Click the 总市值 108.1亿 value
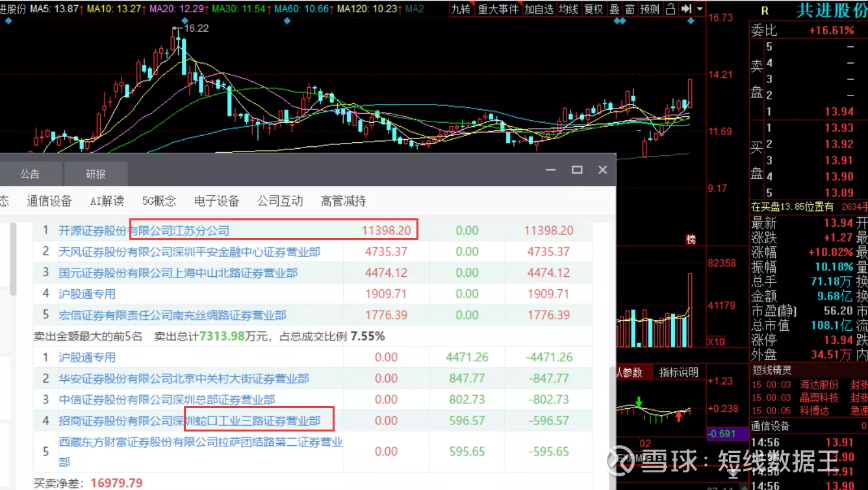The height and width of the screenshot is (490, 868). [832, 326]
